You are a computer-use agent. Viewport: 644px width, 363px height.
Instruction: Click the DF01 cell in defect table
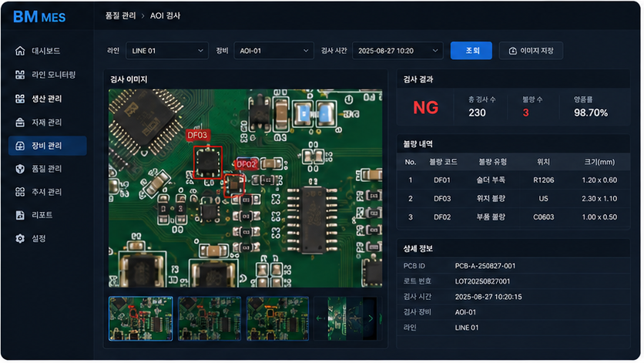click(x=442, y=180)
